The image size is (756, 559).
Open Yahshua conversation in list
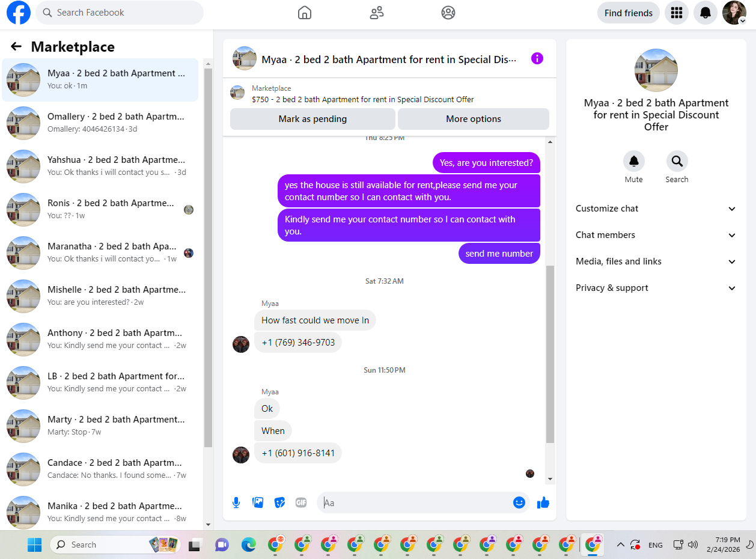[x=100, y=166]
